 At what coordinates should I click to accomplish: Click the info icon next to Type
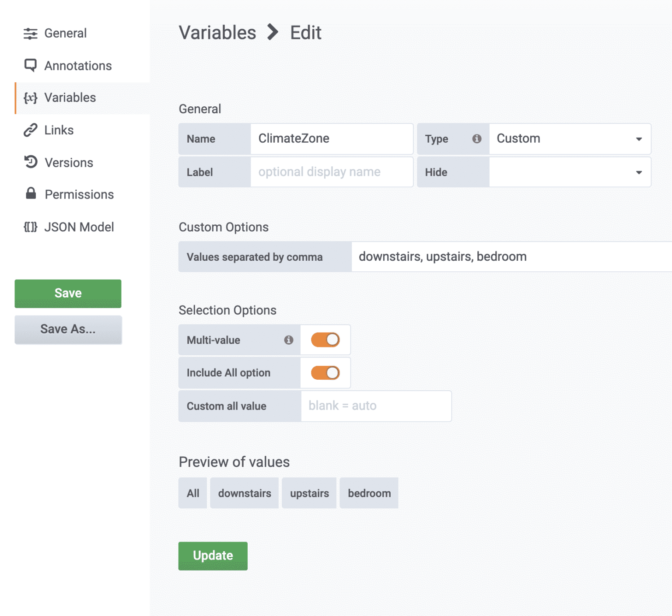476,139
